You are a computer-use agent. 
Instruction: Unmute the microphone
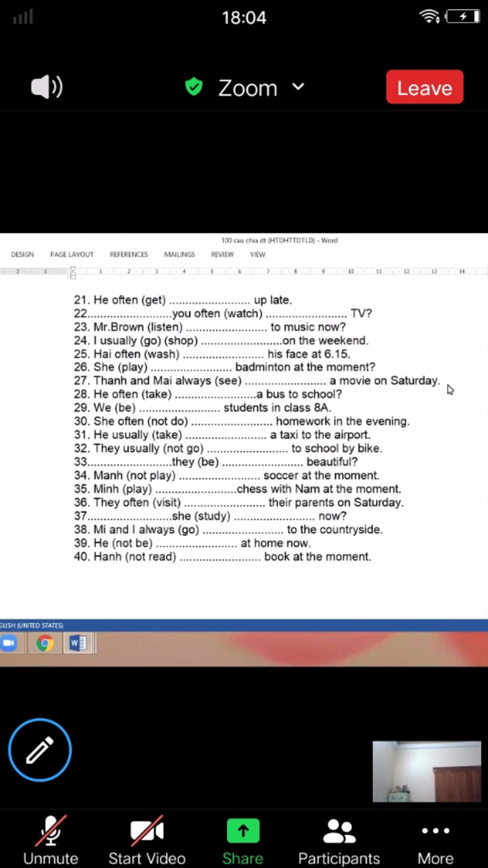pos(51,840)
